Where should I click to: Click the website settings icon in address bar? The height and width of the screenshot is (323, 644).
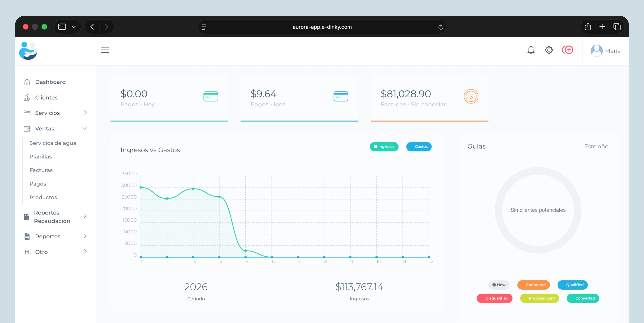tap(204, 27)
